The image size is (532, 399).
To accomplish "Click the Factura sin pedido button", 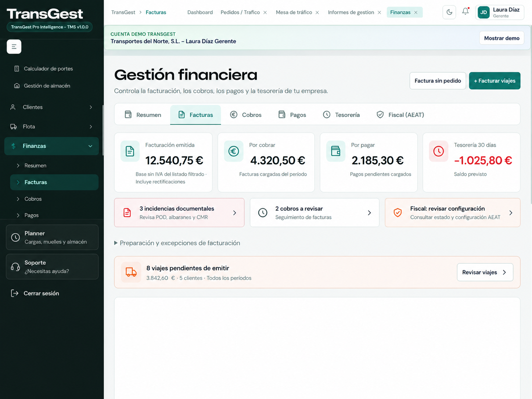I will 438,81.
